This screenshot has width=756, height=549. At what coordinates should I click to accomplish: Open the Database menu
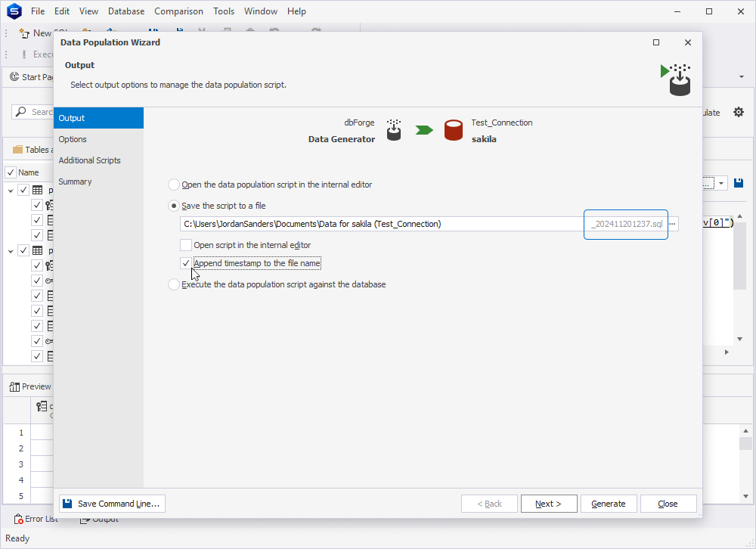click(x=126, y=11)
